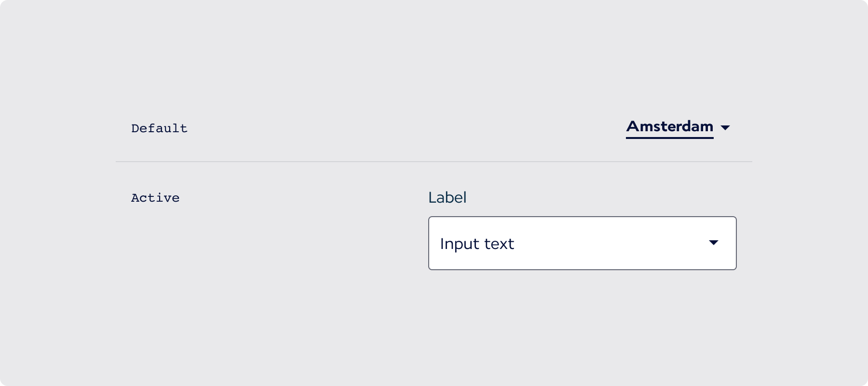Click the left border of the select box
Image resolution: width=868 pixels, height=386 pixels.
(x=429, y=243)
